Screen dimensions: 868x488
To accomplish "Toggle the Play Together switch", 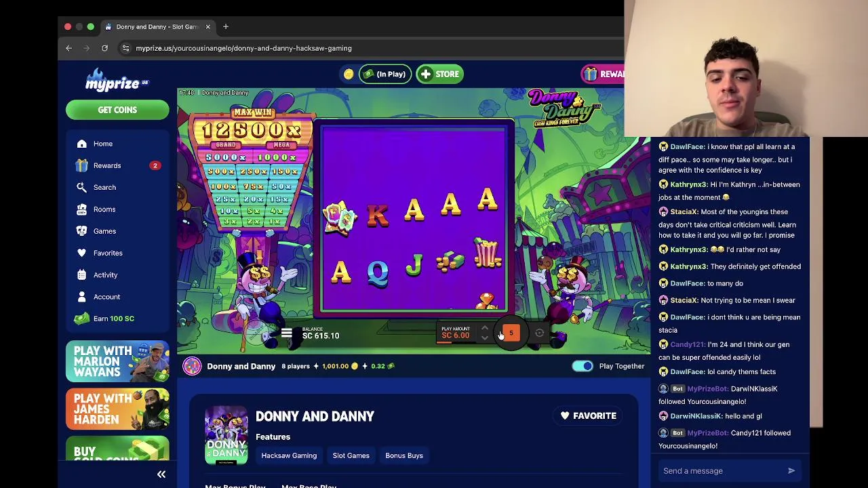I will click(583, 366).
